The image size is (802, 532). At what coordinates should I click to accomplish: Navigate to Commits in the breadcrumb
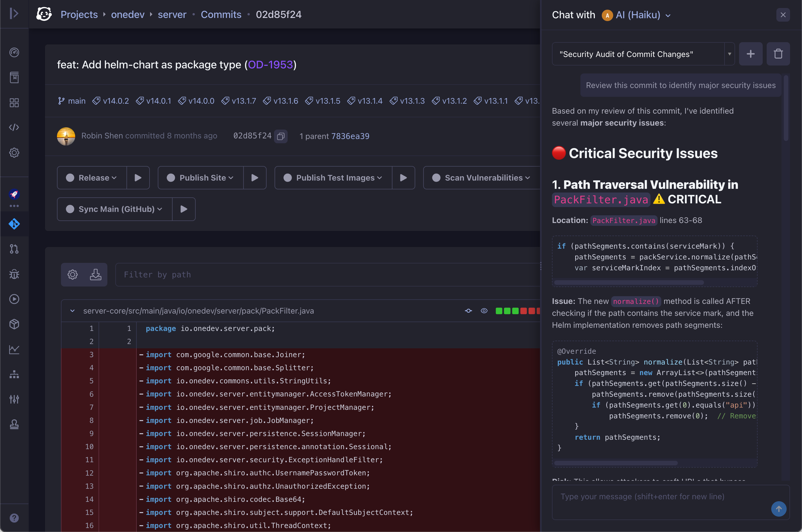pos(221,14)
